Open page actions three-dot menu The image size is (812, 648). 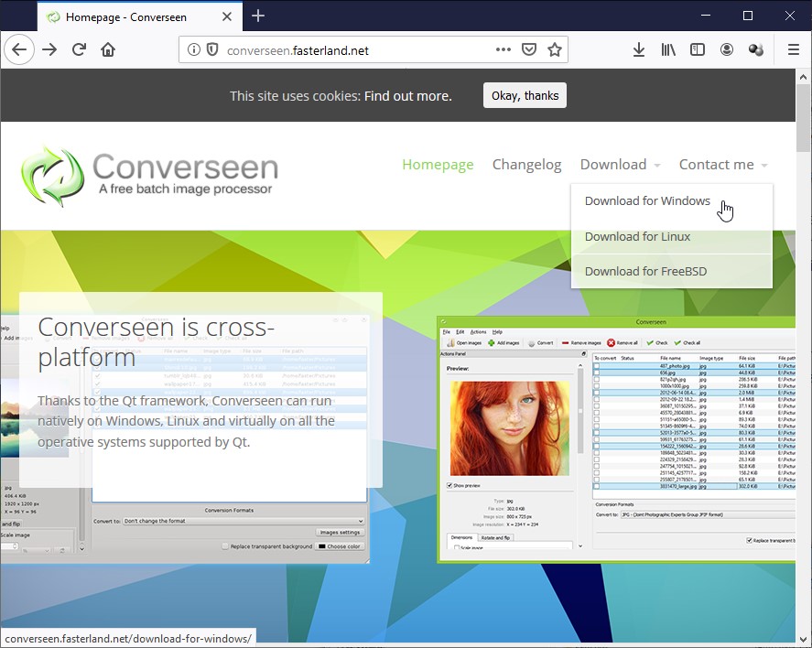(x=503, y=50)
